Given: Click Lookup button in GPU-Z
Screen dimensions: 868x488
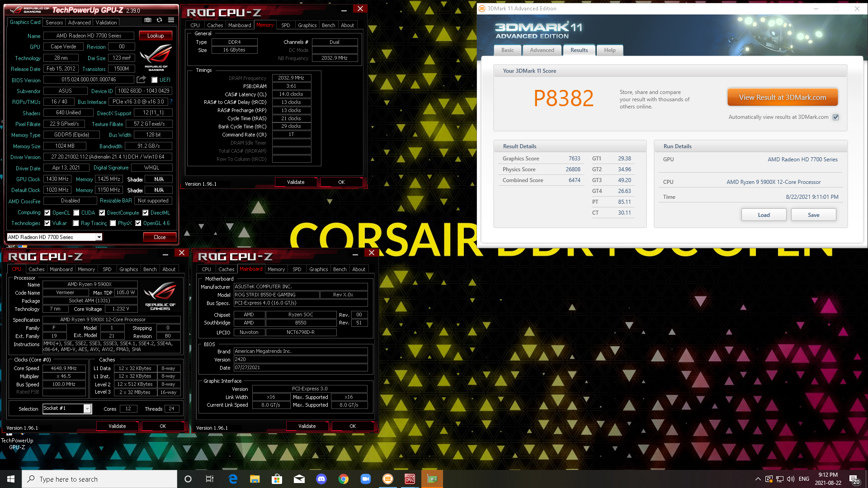Looking at the screenshot, I should 156,36.
